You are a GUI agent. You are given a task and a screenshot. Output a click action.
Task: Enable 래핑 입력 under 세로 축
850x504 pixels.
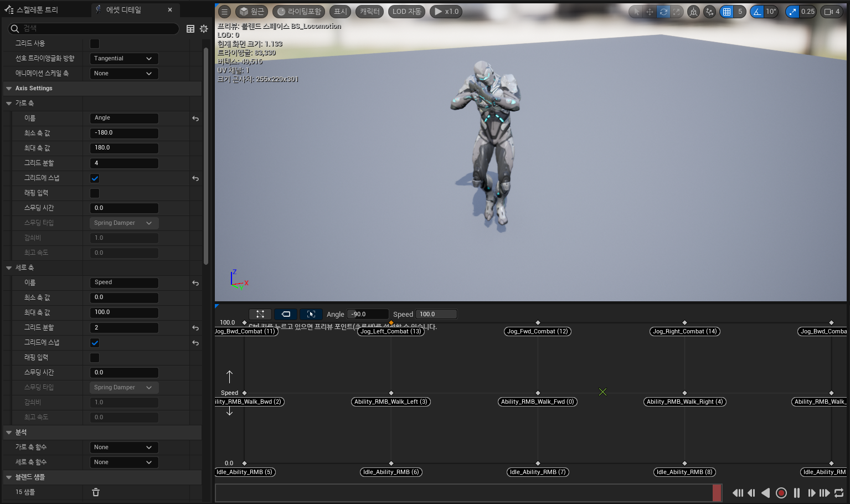95,358
